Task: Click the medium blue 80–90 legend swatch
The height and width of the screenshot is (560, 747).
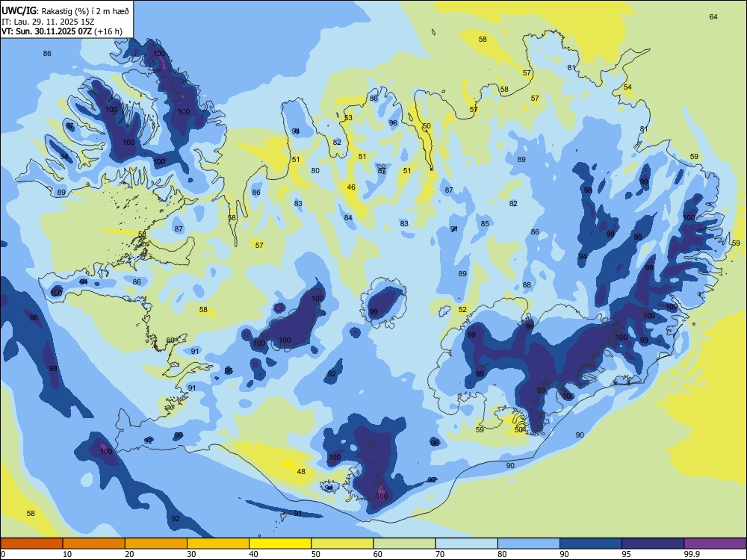Action: coord(529,544)
